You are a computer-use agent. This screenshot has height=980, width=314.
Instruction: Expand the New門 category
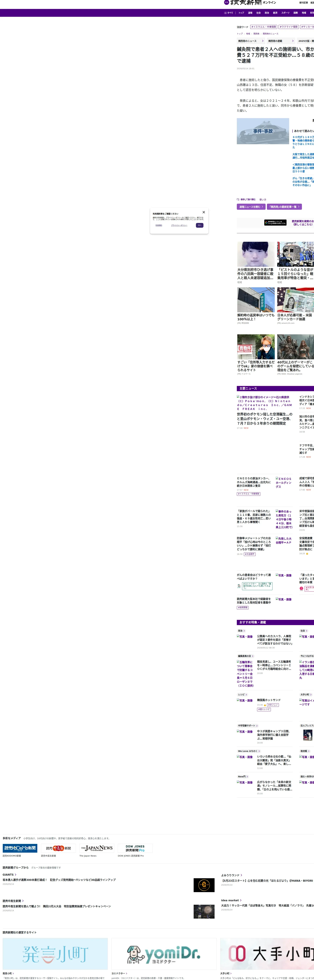pos(243,776)
